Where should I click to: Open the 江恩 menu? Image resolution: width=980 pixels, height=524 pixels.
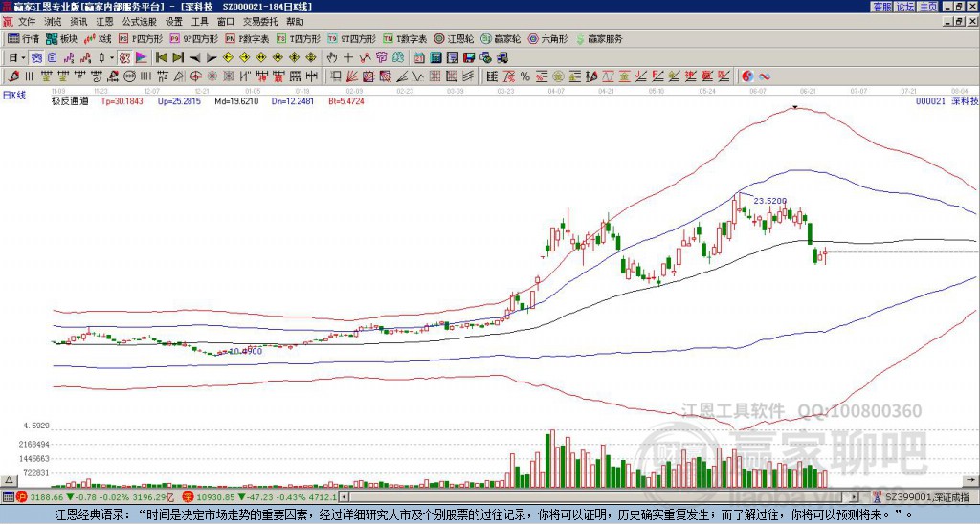[104, 21]
